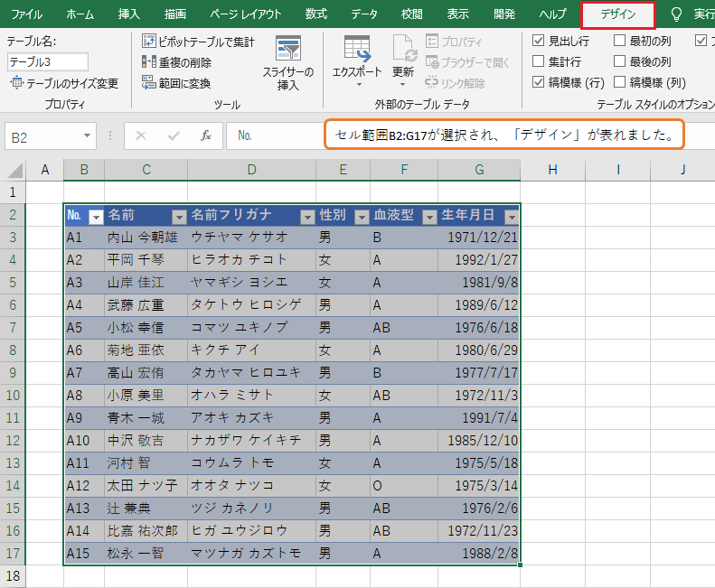Switch to the 表示 tab
Screen dimensions: 715x588
tap(457, 14)
